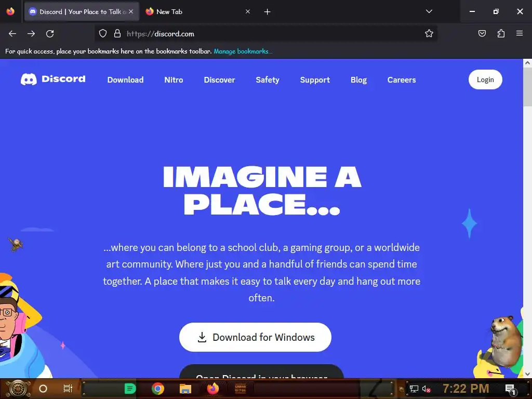Open the network status tray icon

pyautogui.click(x=414, y=389)
